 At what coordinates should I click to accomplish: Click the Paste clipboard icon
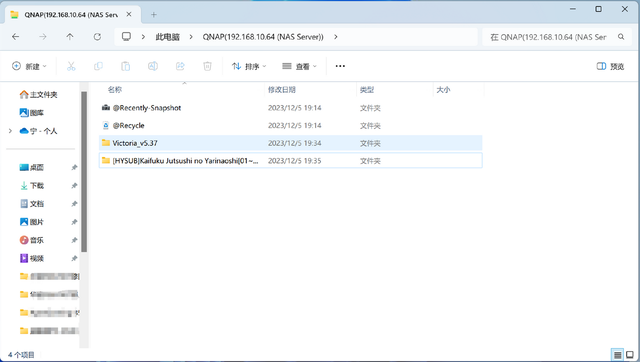pos(125,66)
